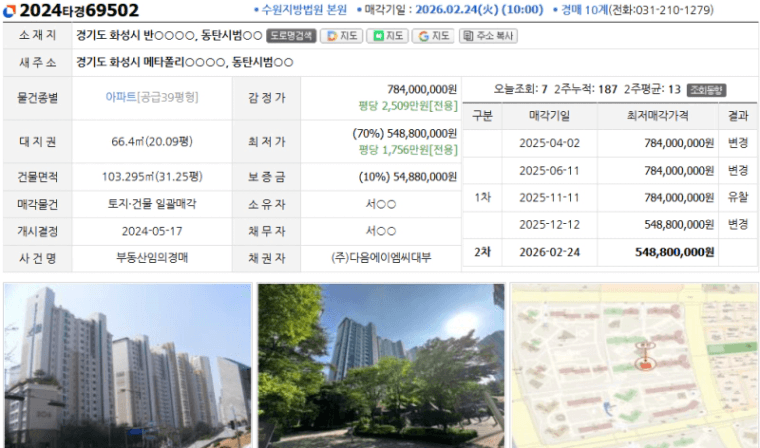This screenshot has height=448, width=760.
Task: Click the 경매 10계 department link
Action: (584, 10)
